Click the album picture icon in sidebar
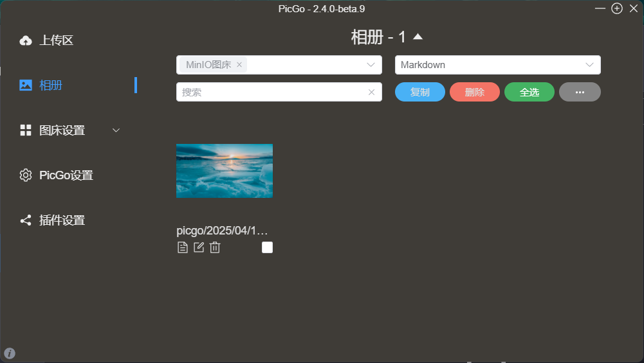This screenshot has height=363, width=644. click(x=26, y=85)
